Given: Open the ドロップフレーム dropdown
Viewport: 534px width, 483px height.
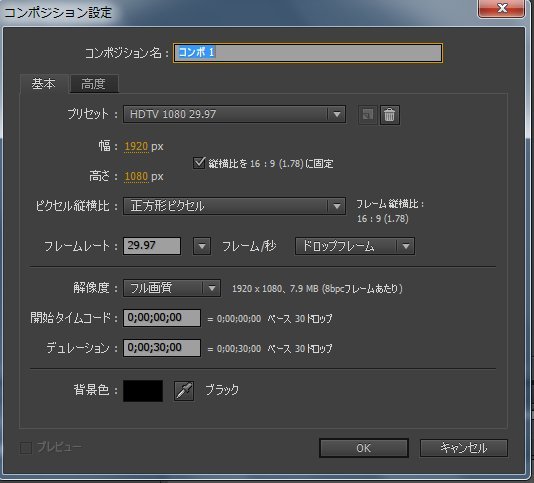Looking at the screenshot, I should pyautogui.click(x=355, y=246).
